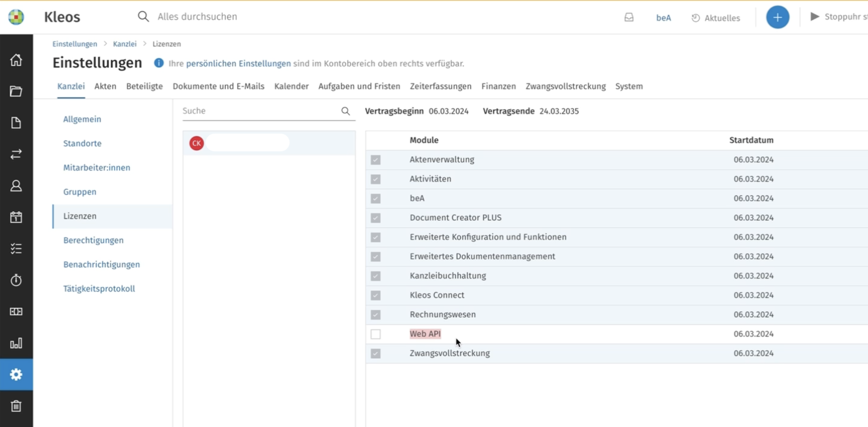Image resolution: width=868 pixels, height=427 pixels.
Task: Go to Einstellungen in the breadcrumb
Action: (75, 44)
